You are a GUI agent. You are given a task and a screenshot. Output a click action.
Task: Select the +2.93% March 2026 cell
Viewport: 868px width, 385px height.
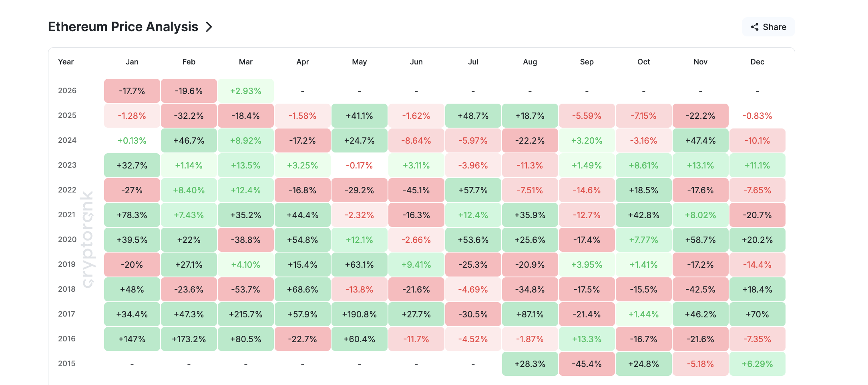point(245,91)
